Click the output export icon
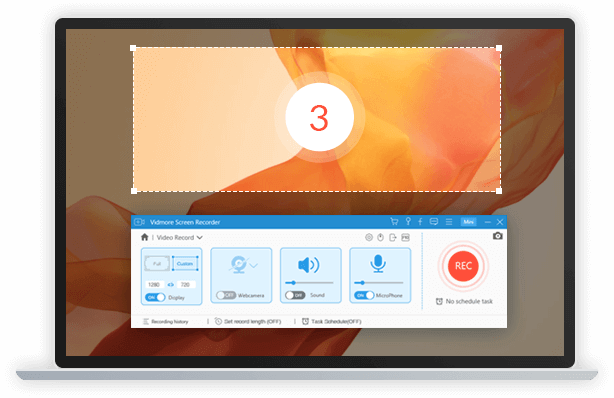The height and width of the screenshot is (398, 614). click(x=392, y=237)
